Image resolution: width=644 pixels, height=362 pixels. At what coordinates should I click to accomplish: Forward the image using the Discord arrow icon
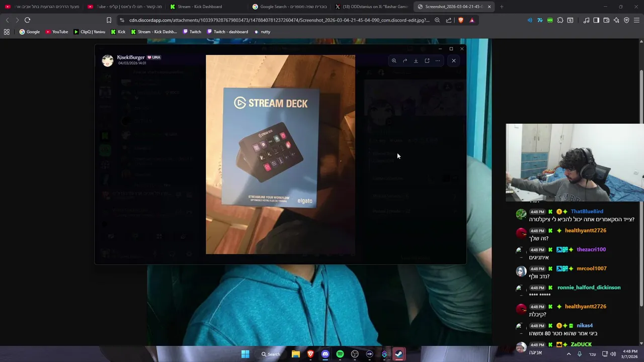405,61
